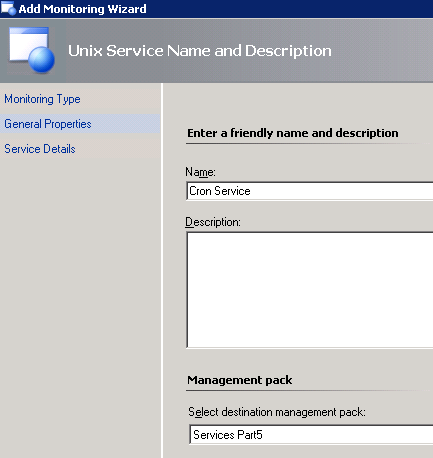This screenshot has width=433, height=458.
Task: Click the "Unix Service Name and Description" header title
Action: point(200,51)
